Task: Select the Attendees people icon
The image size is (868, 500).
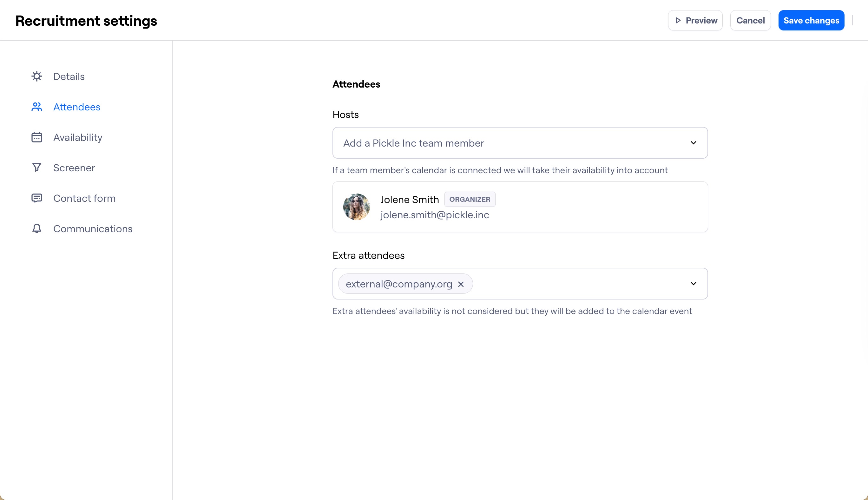Action: pyautogui.click(x=37, y=107)
